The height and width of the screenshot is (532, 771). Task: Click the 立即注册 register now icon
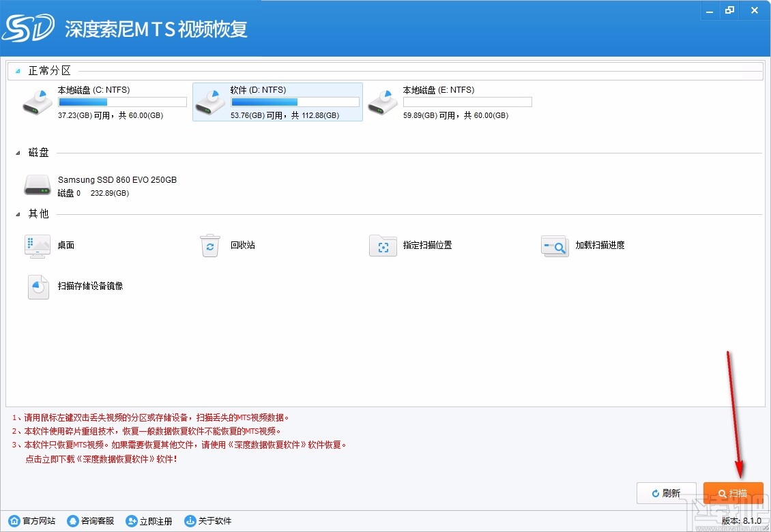[x=131, y=520]
